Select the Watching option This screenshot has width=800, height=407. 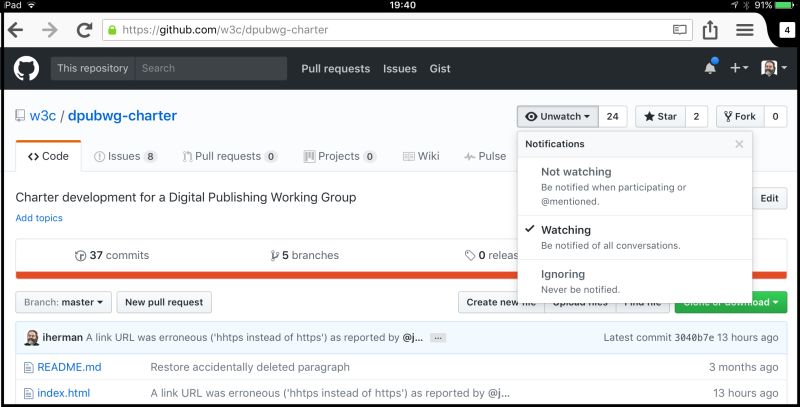click(635, 237)
